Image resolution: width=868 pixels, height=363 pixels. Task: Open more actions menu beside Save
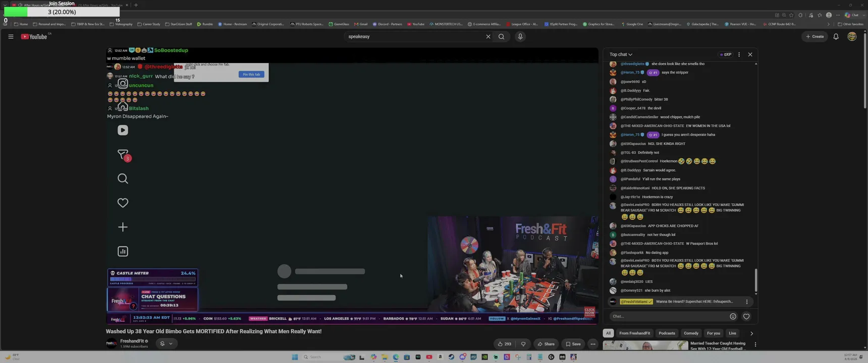[593, 344]
